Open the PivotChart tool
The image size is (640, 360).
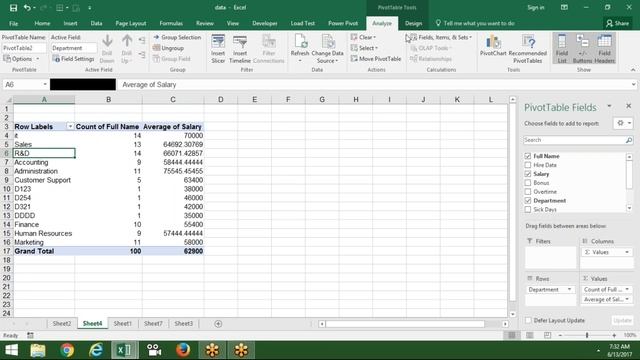493,45
